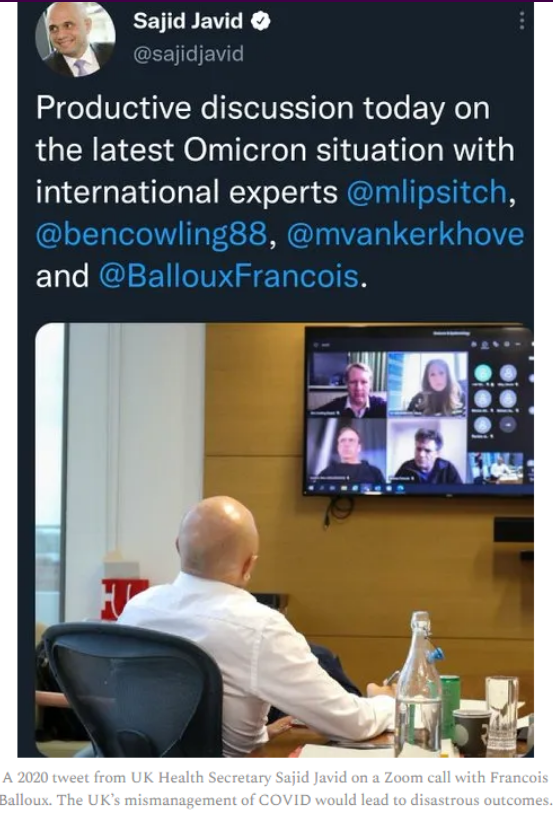Viewport: 553px width, 817px height.
Task: Click the call toolbar icons above the video grid
Action: [495, 345]
